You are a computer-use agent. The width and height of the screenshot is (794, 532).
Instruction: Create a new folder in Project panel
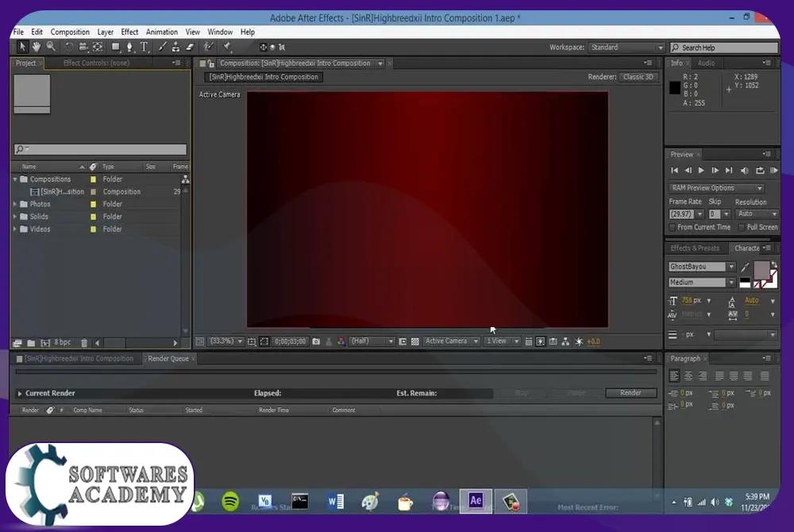(x=31, y=343)
